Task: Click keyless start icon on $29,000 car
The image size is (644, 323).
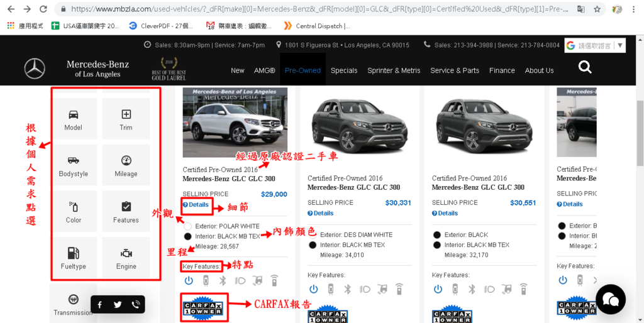Action: 189,281
